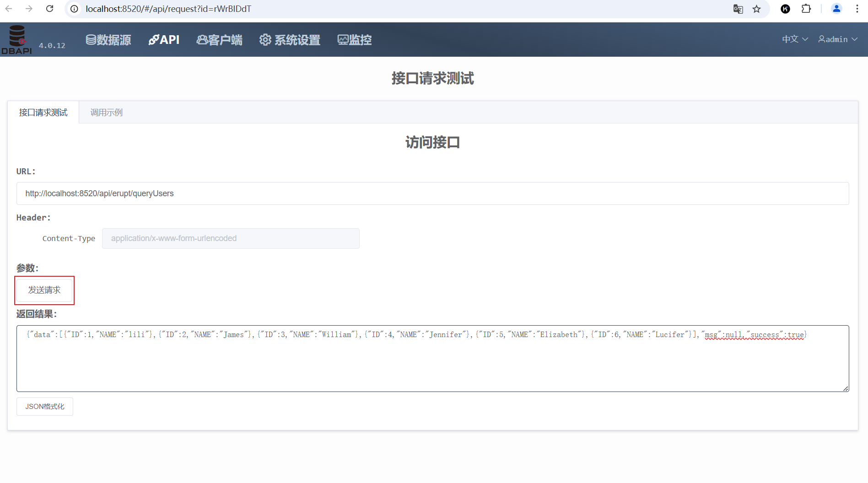The width and height of the screenshot is (868, 483).
Task: Click the URL: label
Action: coord(26,172)
